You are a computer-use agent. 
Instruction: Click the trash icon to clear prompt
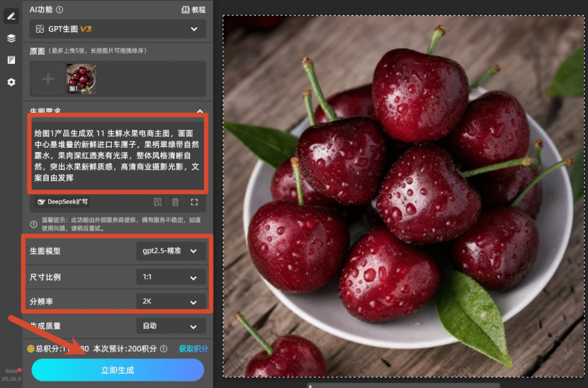(175, 202)
